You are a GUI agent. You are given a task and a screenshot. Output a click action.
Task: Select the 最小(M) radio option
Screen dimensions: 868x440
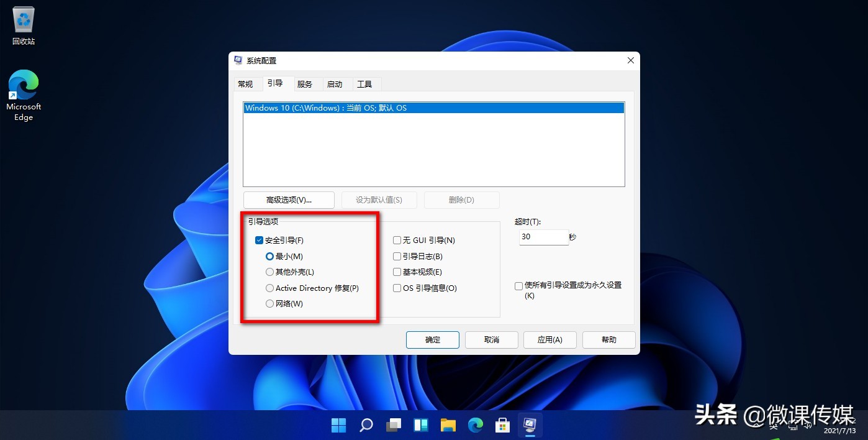coord(269,256)
